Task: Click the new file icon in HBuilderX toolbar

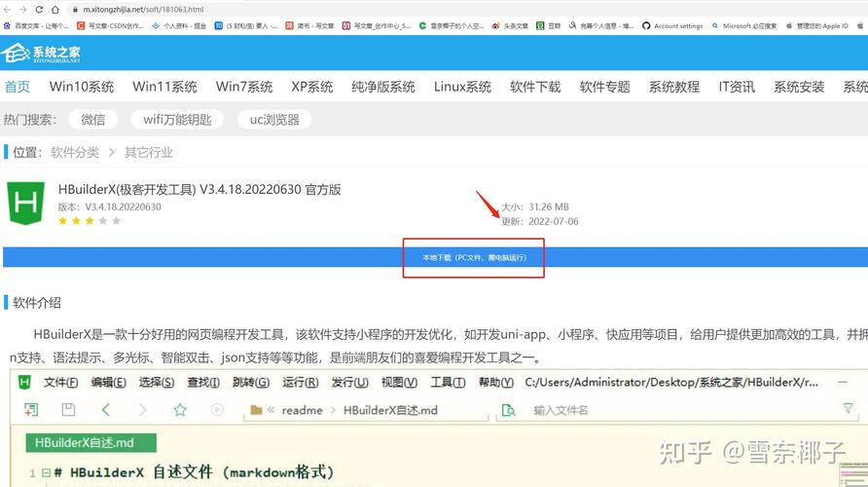Action: (x=31, y=410)
